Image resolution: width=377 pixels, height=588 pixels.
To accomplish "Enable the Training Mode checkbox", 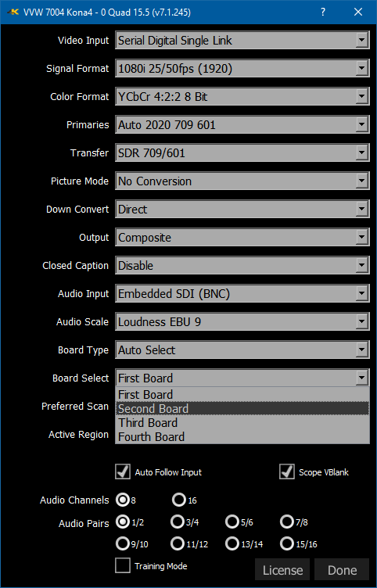I will [x=123, y=565].
